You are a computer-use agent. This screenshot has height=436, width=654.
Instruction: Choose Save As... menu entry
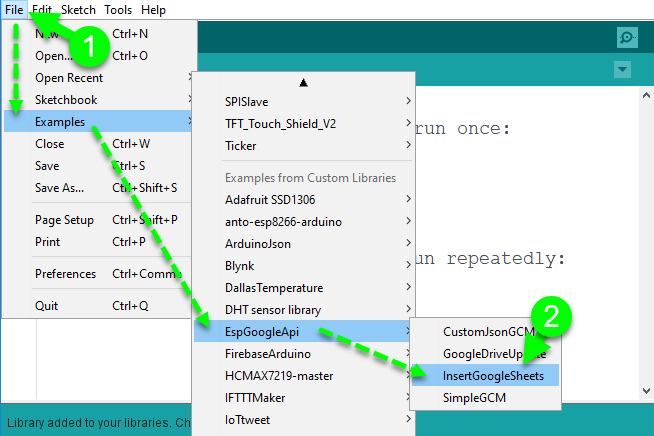(x=98, y=188)
